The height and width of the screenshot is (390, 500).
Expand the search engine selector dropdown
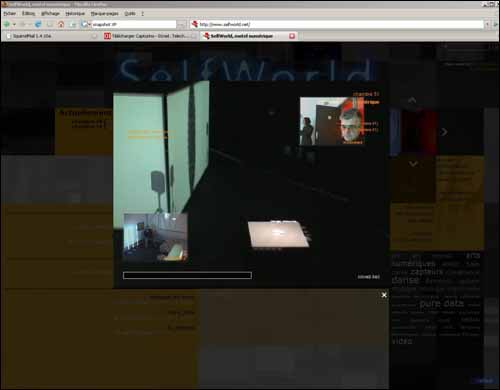pyautogui.click(x=85, y=24)
